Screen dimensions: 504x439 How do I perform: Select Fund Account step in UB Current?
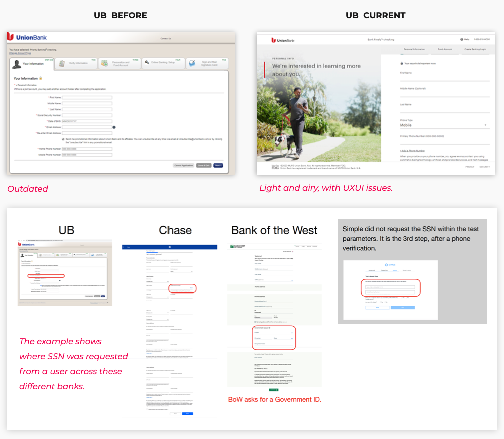pos(445,49)
